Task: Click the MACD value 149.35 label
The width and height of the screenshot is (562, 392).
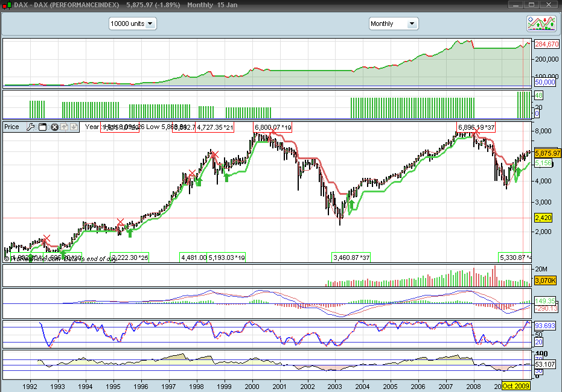Action: point(544,301)
